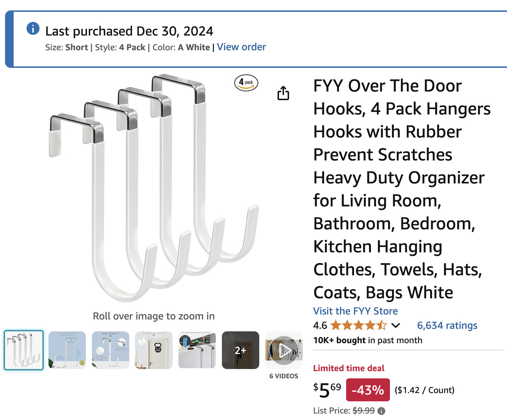Image resolution: width=507 pixels, height=420 pixels.
Task: Click the 4 pack badge icon
Action: click(x=246, y=83)
